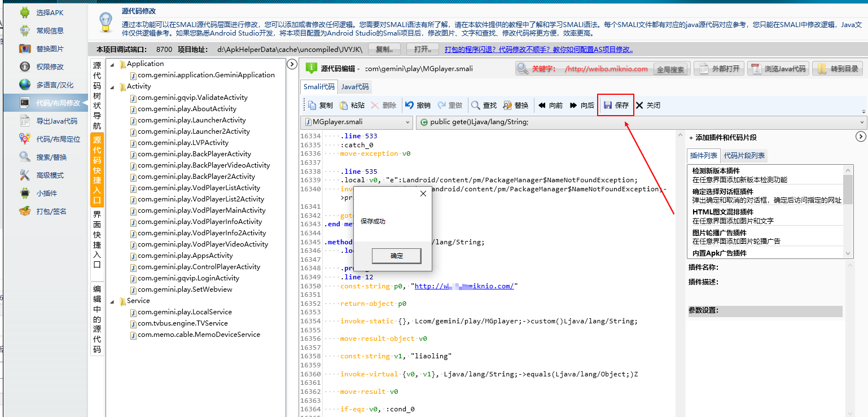Click the 全局搜索 global search button
Viewport: 868px width, 417px height.
(x=670, y=69)
